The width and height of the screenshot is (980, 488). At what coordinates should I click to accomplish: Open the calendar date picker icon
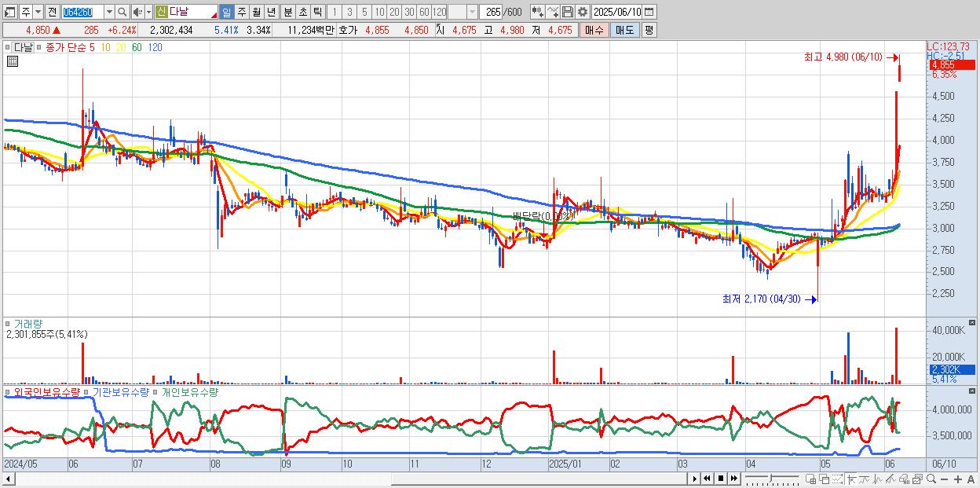pyautogui.click(x=650, y=12)
